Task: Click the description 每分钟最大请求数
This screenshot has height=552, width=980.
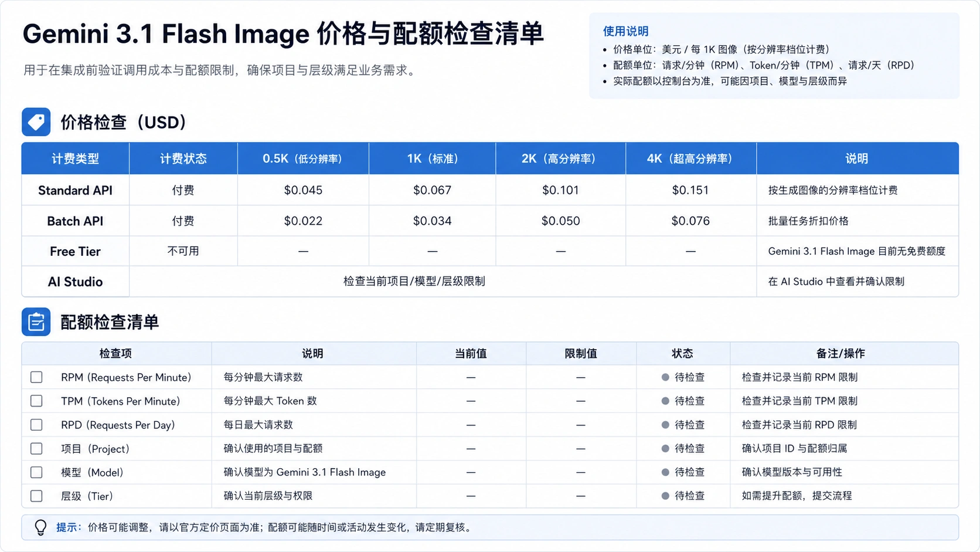Action: click(263, 377)
